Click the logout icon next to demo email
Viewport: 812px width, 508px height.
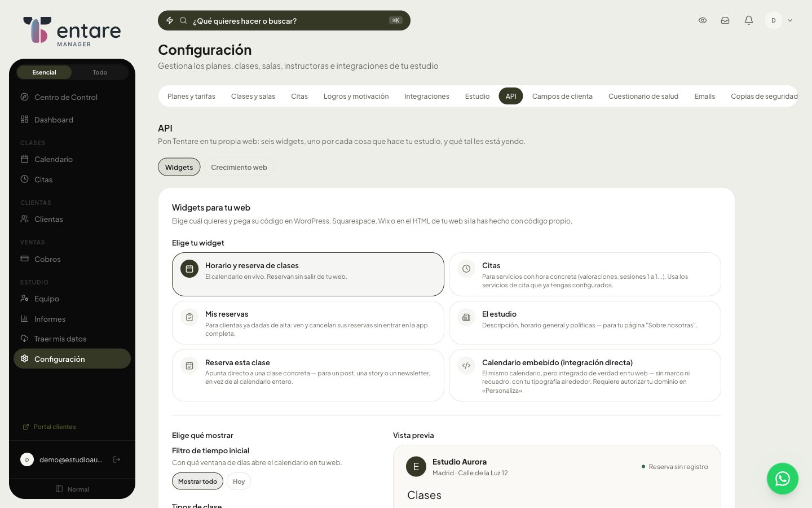(x=117, y=459)
